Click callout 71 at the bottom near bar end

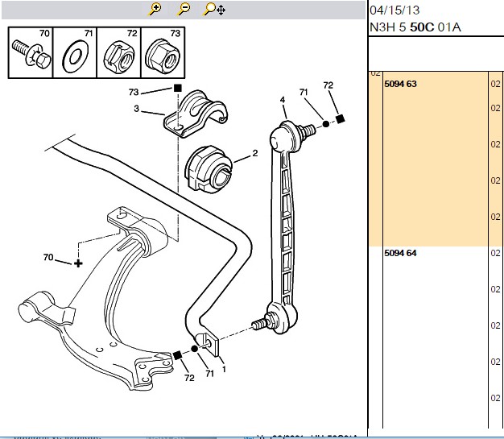click(x=209, y=374)
